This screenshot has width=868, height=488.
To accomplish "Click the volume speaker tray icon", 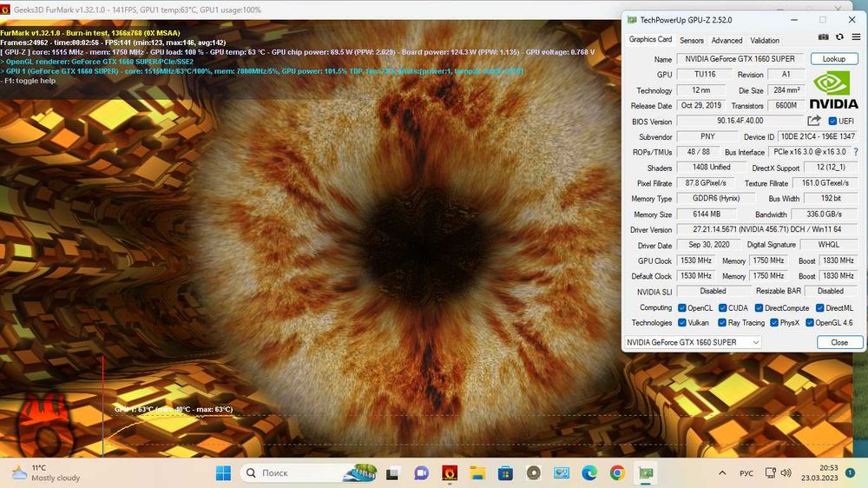I will (786, 473).
